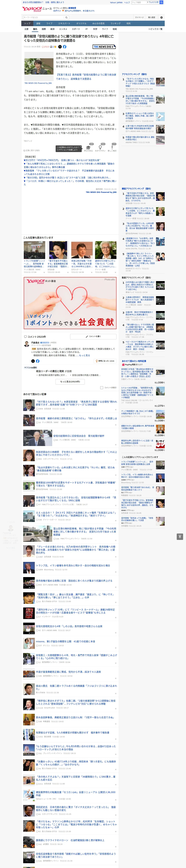Open the 購入履歴 link

click(x=152, y=17)
